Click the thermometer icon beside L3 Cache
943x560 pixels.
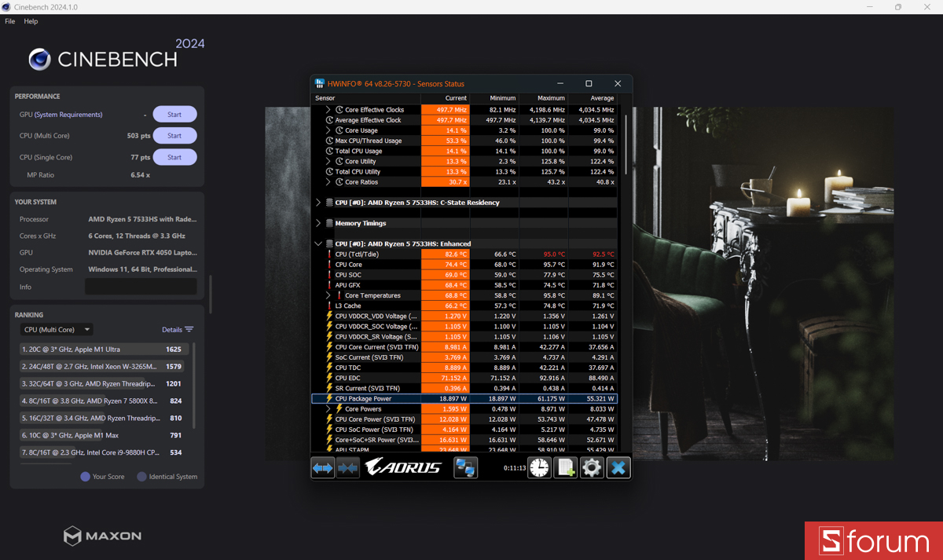(x=329, y=306)
